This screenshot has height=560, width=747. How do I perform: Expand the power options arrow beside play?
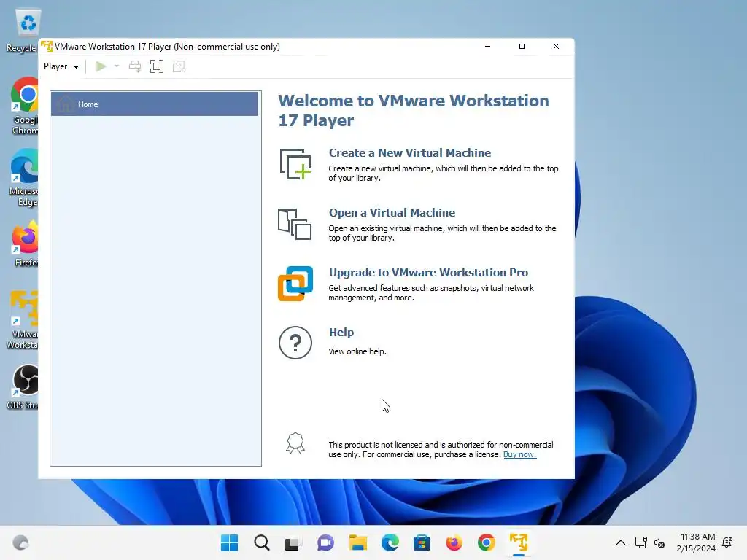coord(117,66)
